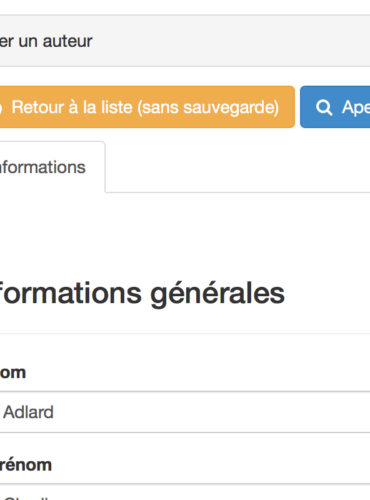Viewport: 370px width, 500px height.
Task: Click the grey breadcrumb bar background
Action: tap(230, 41)
